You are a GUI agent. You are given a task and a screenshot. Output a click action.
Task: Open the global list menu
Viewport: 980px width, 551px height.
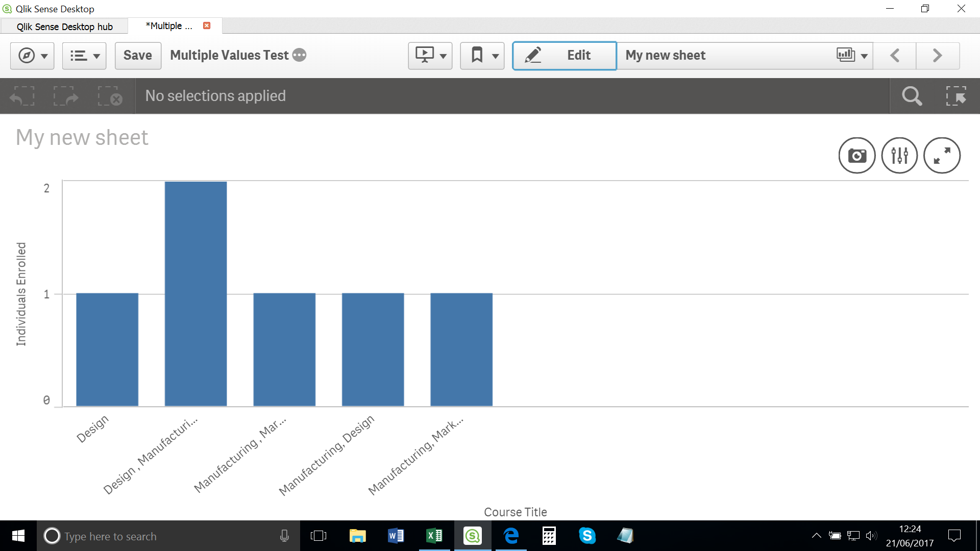pos(84,56)
